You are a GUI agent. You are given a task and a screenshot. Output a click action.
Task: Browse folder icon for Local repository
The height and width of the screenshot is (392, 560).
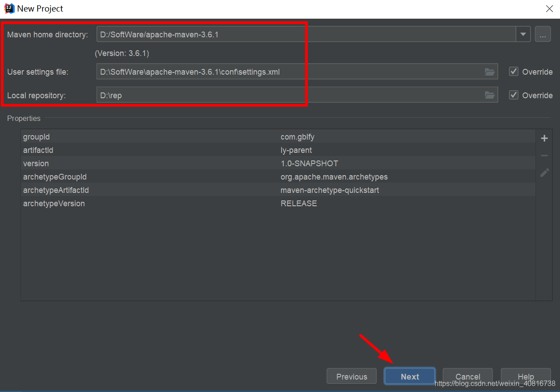[x=489, y=95]
